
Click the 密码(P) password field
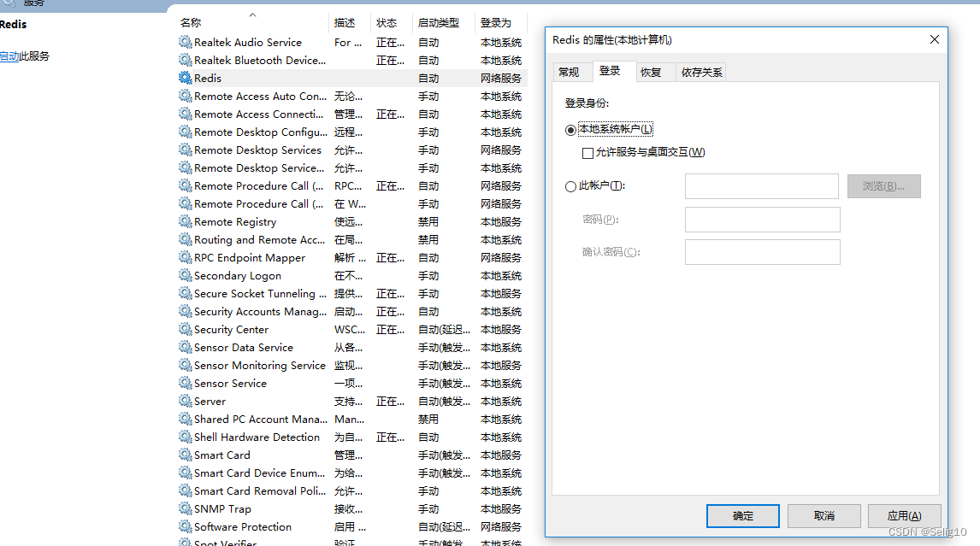[x=762, y=220]
